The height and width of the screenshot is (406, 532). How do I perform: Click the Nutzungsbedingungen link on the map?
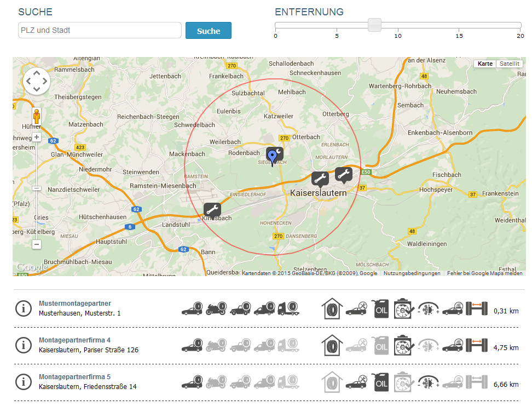[412, 273]
